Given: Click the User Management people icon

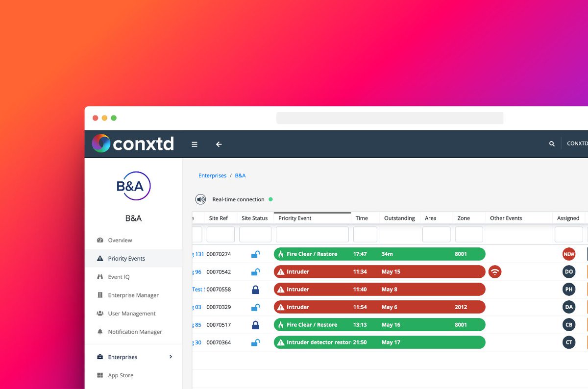Looking at the screenshot, I should [100, 314].
